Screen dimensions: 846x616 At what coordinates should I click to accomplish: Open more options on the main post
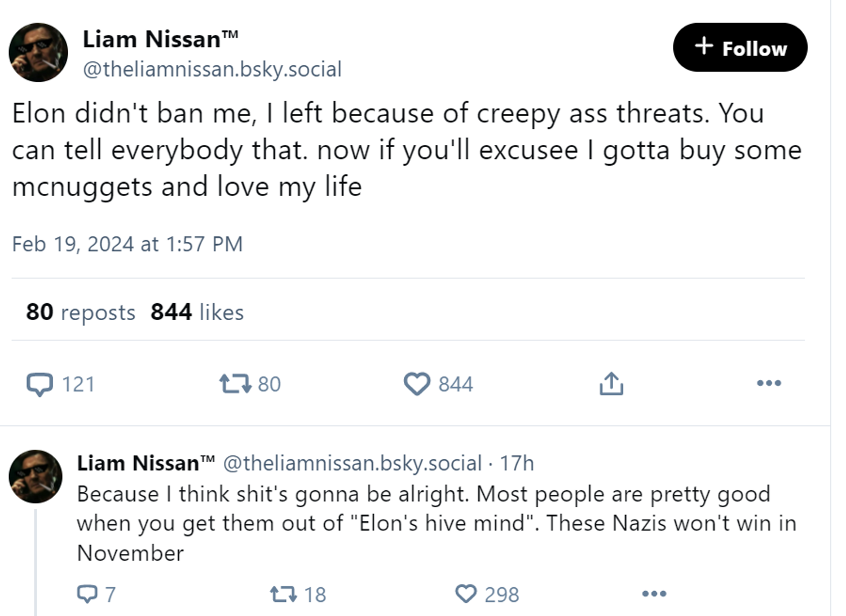(x=770, y=383)
